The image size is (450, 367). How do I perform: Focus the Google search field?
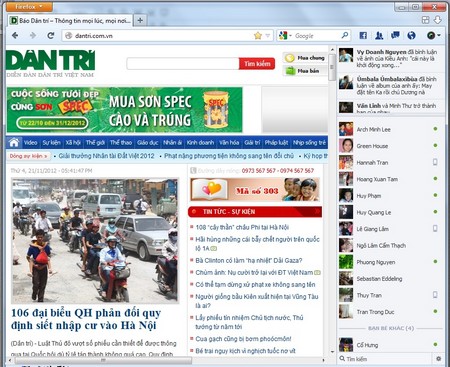click(x=315, y=36)
